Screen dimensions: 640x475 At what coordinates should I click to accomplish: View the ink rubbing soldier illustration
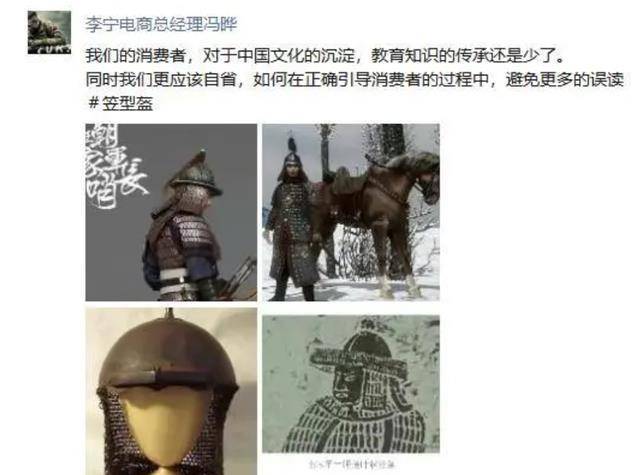tap(351, 384)
